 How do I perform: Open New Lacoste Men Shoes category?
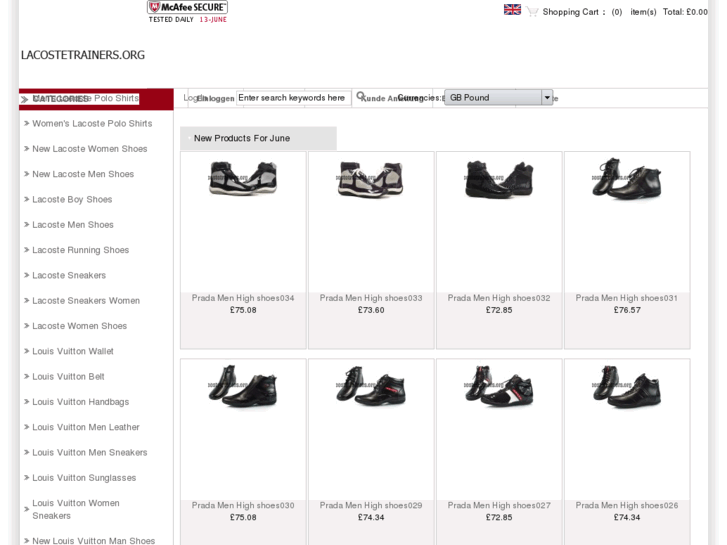coord(83,174)
